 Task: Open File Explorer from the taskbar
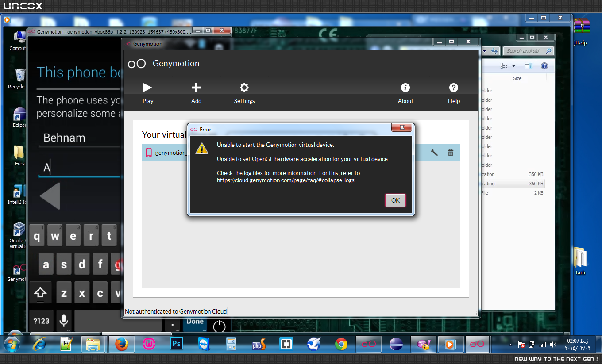point(93,344)
